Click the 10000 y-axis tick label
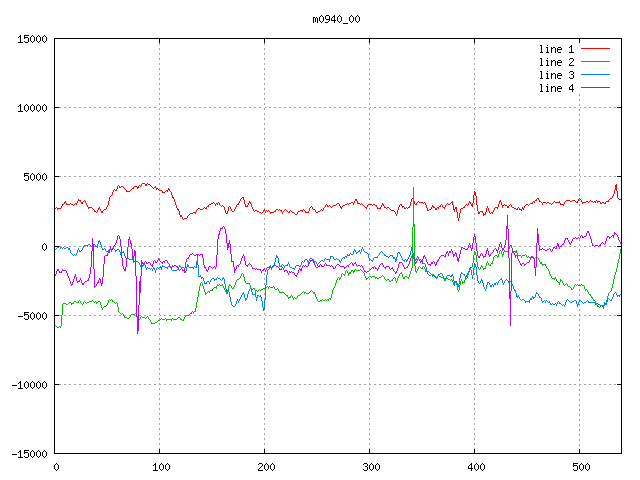640x480 pixels. coord(32,108)
